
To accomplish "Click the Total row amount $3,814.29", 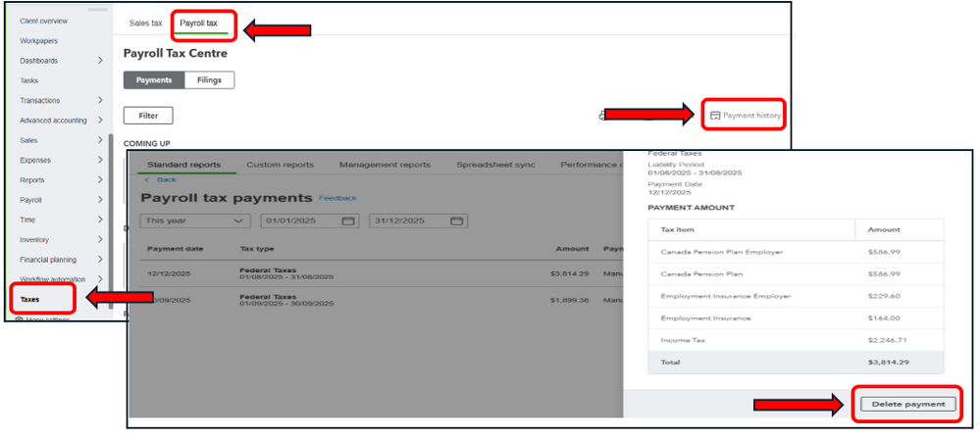I will click(x=886, y=362).
